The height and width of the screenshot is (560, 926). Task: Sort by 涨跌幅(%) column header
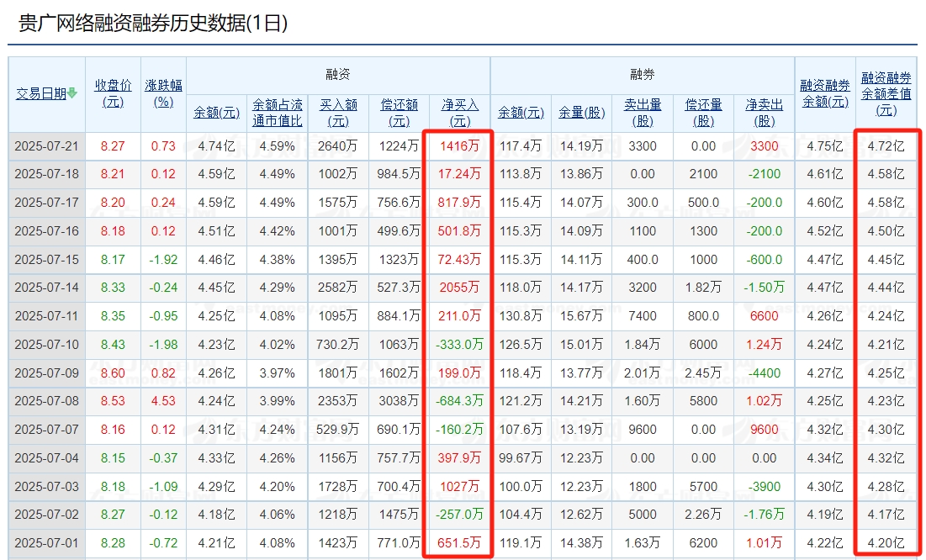point(164,93)
